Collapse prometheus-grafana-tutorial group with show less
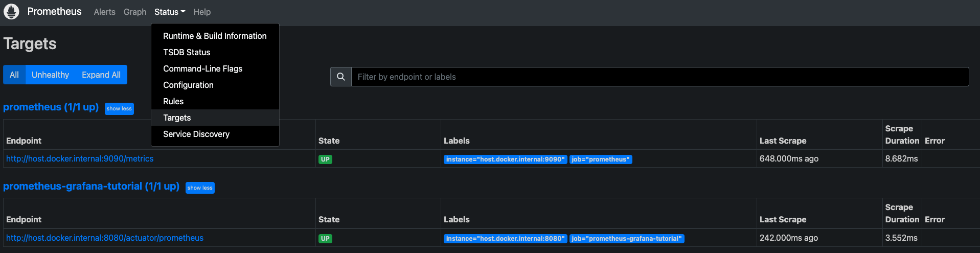980x253 pixels. (x=200, y=188)
